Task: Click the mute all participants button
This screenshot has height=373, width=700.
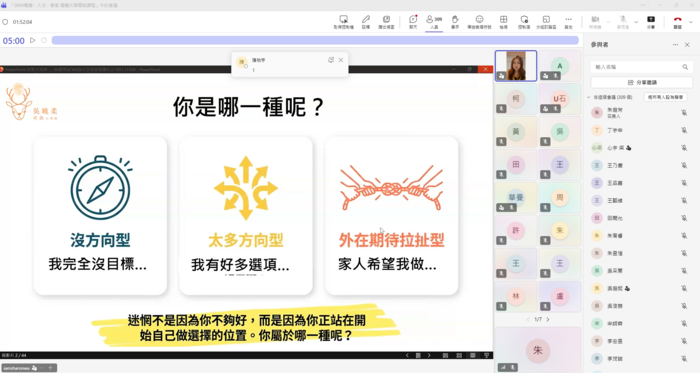Action: point(665,97)
